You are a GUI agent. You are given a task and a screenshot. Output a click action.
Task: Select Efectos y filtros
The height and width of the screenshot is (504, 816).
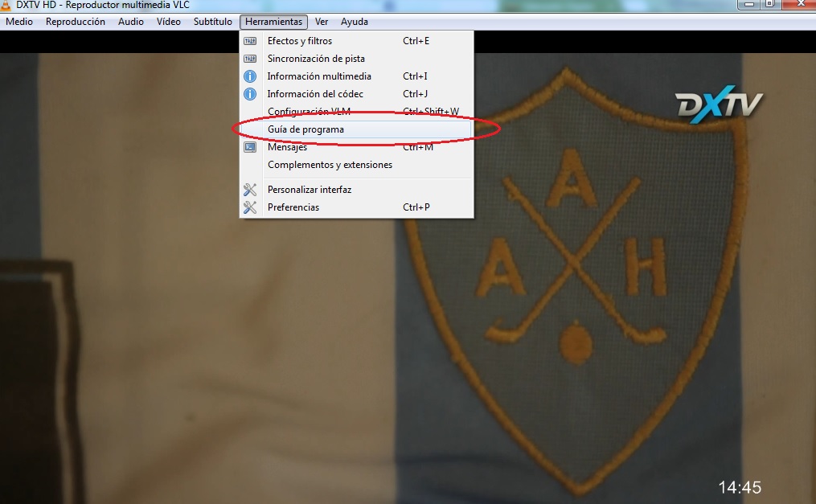click(356, 41)
